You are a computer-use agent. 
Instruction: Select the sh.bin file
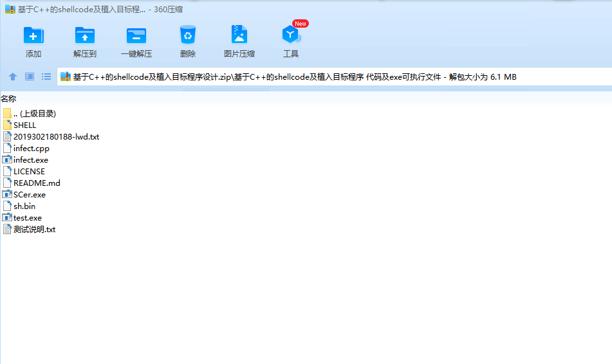click(x=24, y=206)
